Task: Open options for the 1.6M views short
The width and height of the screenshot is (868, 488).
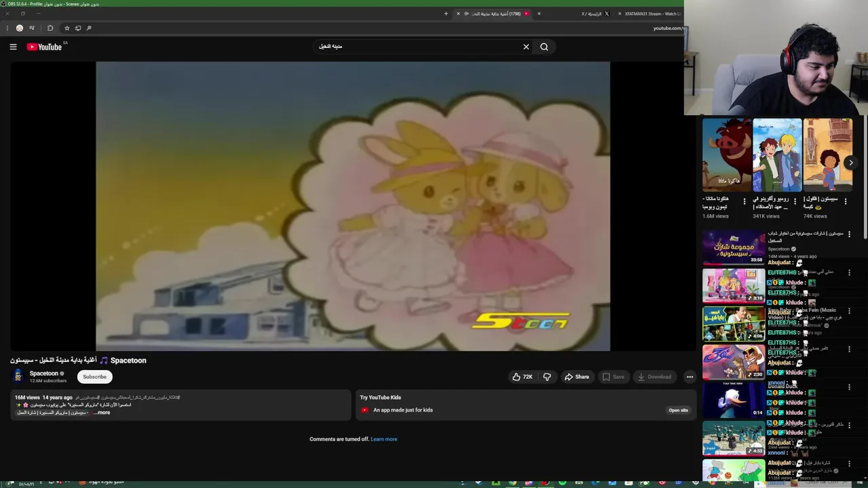Action: pyautogui.click(x=745, y=202)
